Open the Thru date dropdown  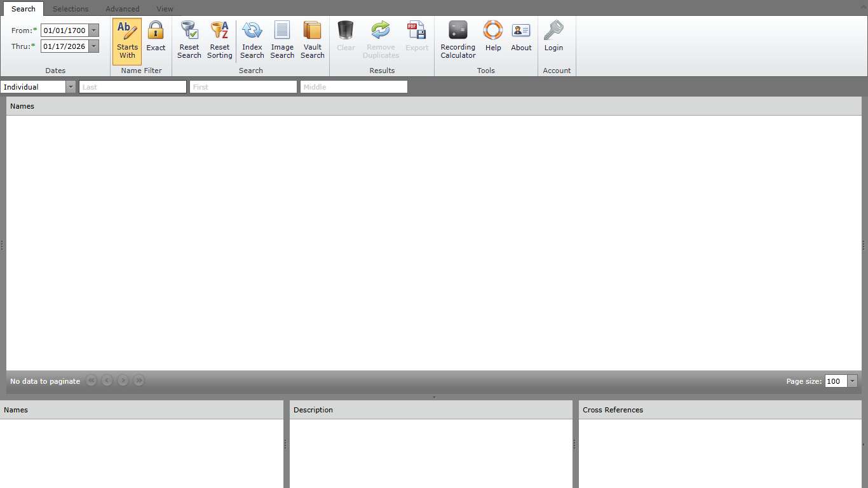[94, 46]
